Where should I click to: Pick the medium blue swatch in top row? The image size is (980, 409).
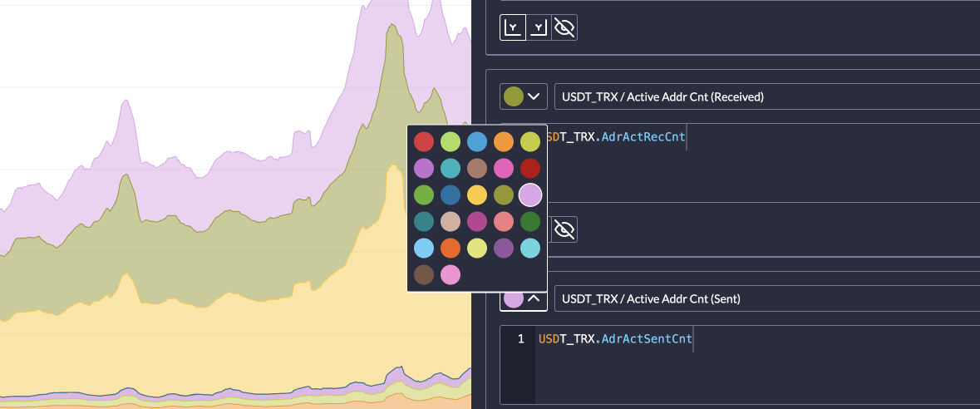pos(477,142)
